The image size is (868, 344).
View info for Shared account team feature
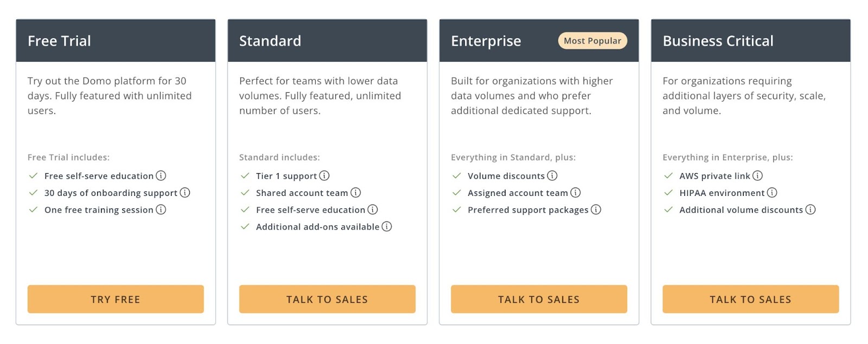[x=356, y=193]
